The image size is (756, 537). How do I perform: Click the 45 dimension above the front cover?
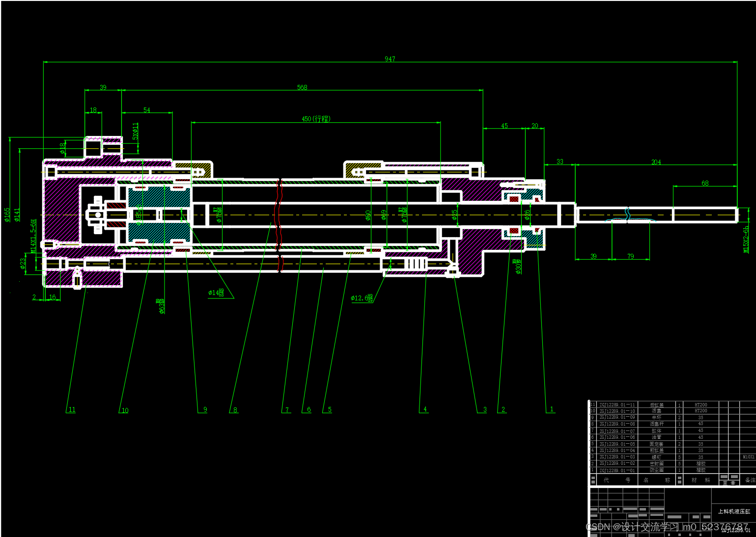pyautogui.click(x=504, y=126)
